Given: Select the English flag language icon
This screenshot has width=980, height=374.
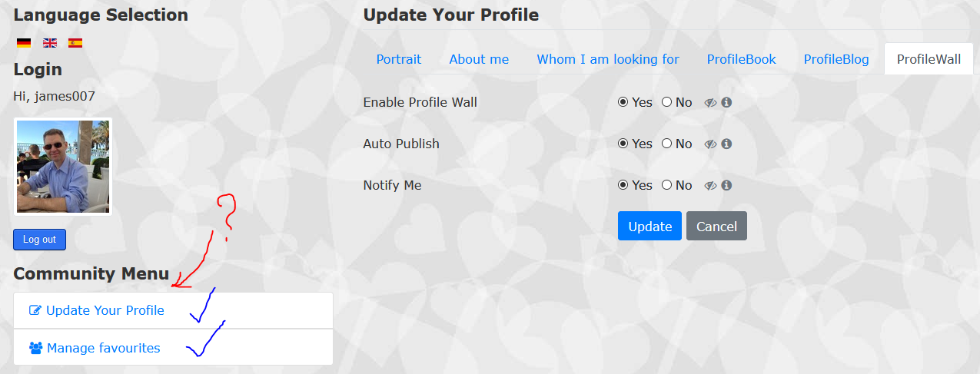Looking at the screenshot, I should point(49,43).
